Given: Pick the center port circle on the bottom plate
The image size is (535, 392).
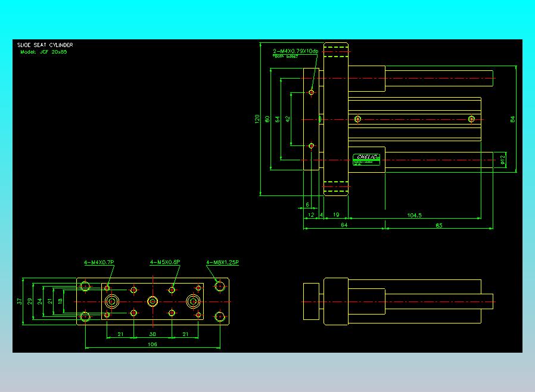Looking at the screenshot, I should click(153, 301).
